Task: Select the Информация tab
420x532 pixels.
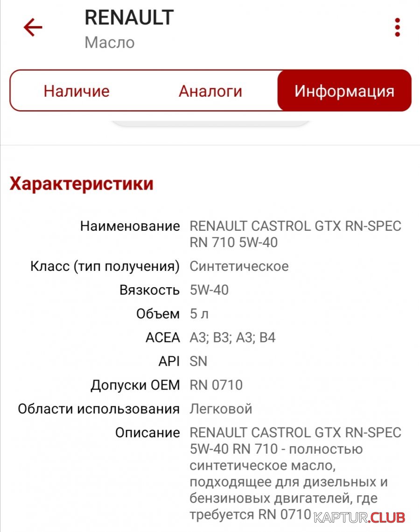Action: click(x=344, y=91)
